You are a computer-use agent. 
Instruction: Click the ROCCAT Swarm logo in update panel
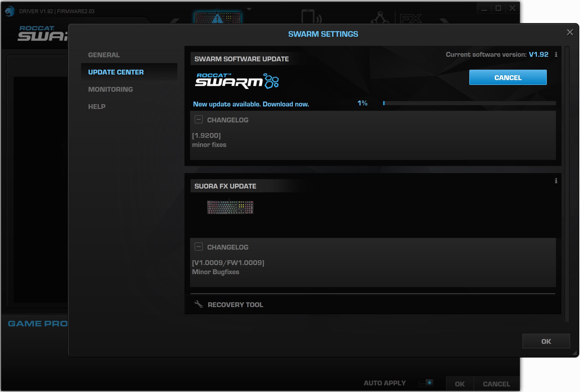coord(237,81)
